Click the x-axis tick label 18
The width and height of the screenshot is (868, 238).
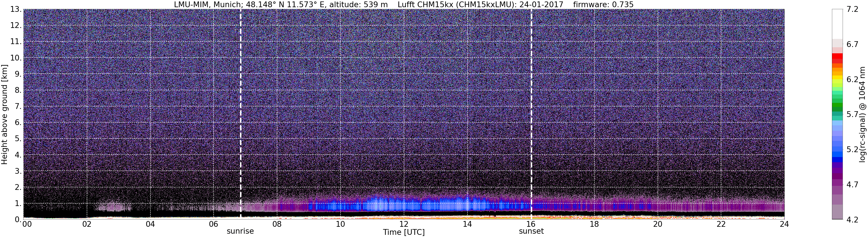pos(594,224)
